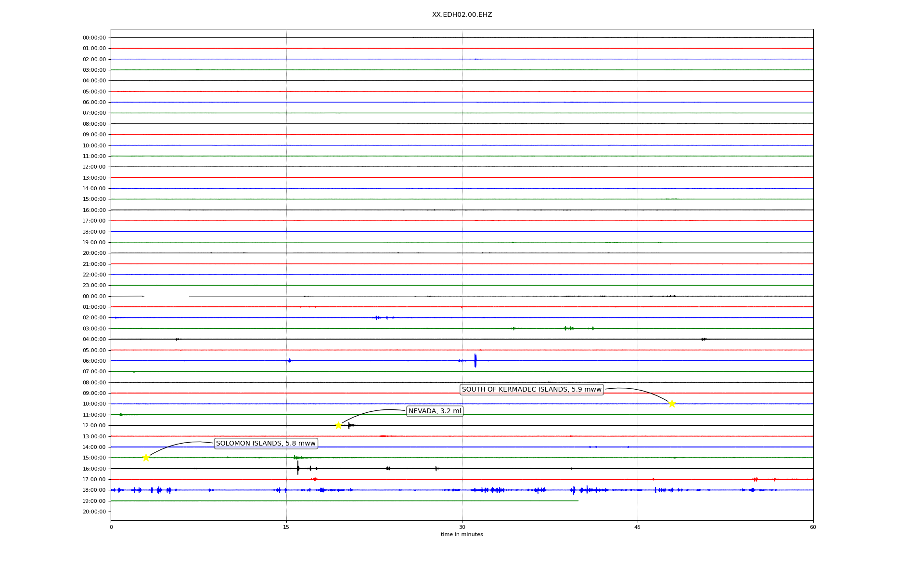Click the plot title XX.EDH02.00.EHZ

462,15
